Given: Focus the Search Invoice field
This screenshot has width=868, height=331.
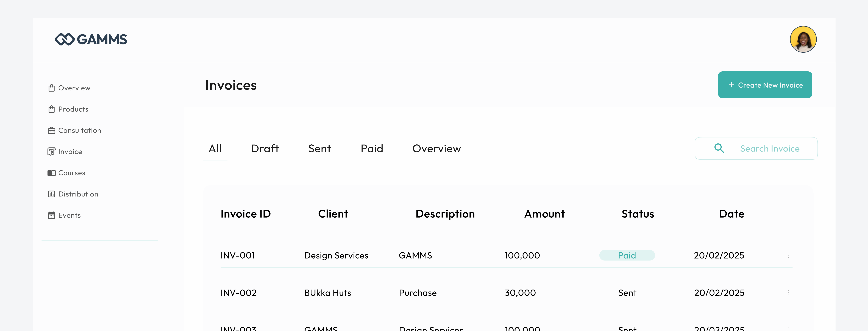Looking at the screenshot, I should [756, 148].
